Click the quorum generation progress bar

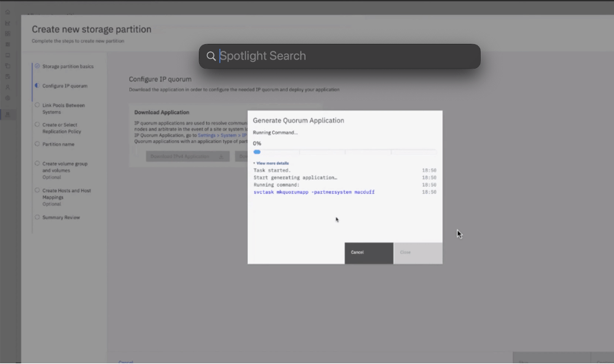click(x=344, y=152)
